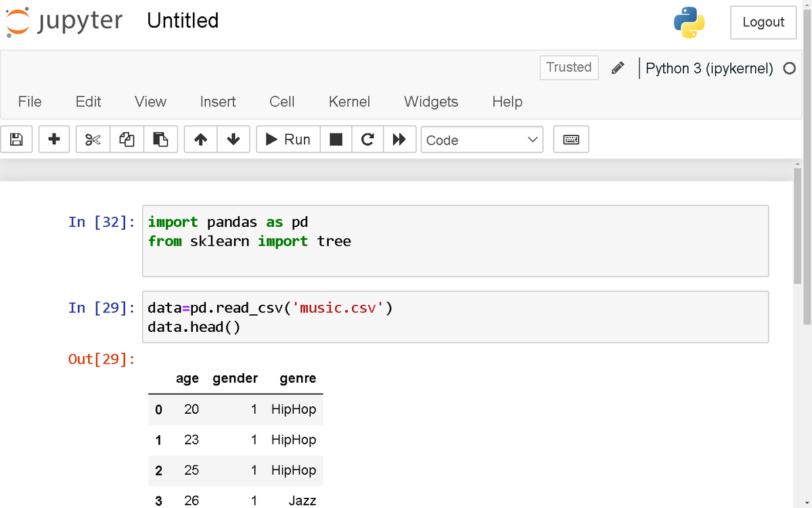The image size is (812, 508).
Task: Cut selected cells with the scissors icon
Action: click(x=93, y=140)
